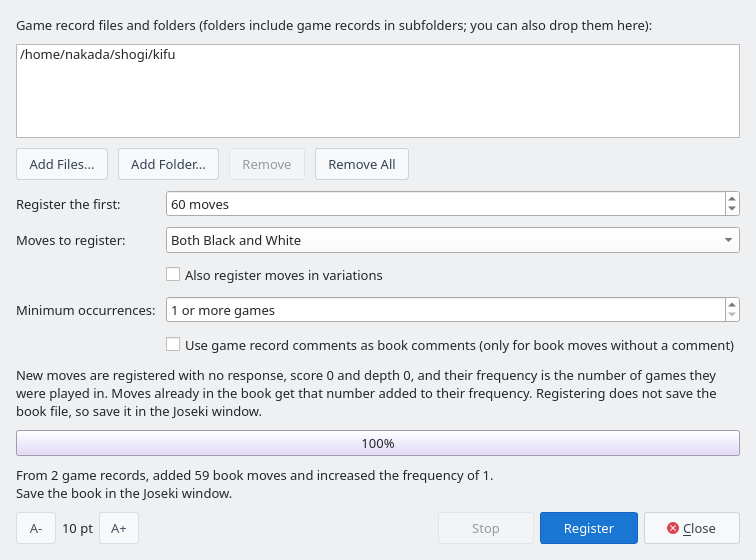The width and height of the screenshot is (756, 560).
Task: Click Remove All button
Action: [x=362, y=164]
